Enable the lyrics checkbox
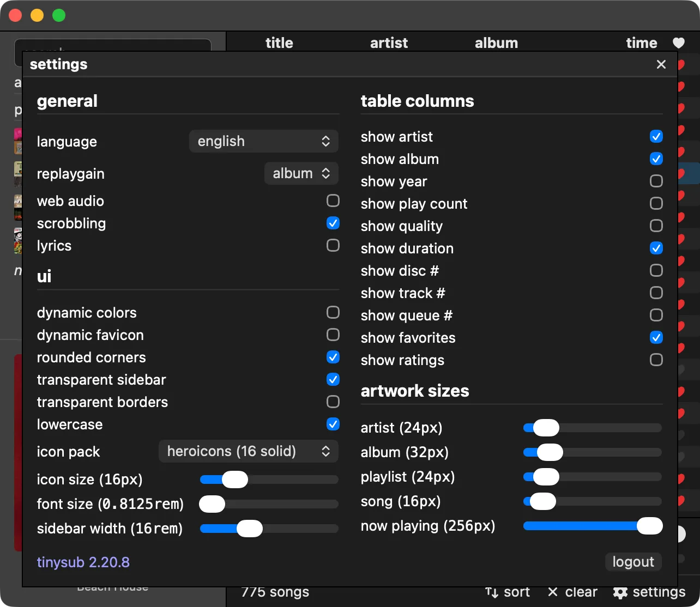This screenshot has height=607, width=700. coord(333,245)
